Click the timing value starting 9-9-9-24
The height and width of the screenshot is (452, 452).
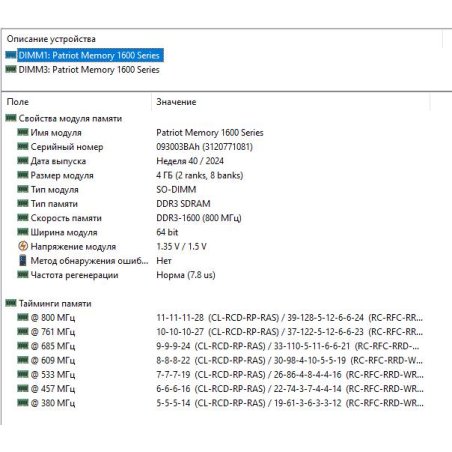click(288, 346)
